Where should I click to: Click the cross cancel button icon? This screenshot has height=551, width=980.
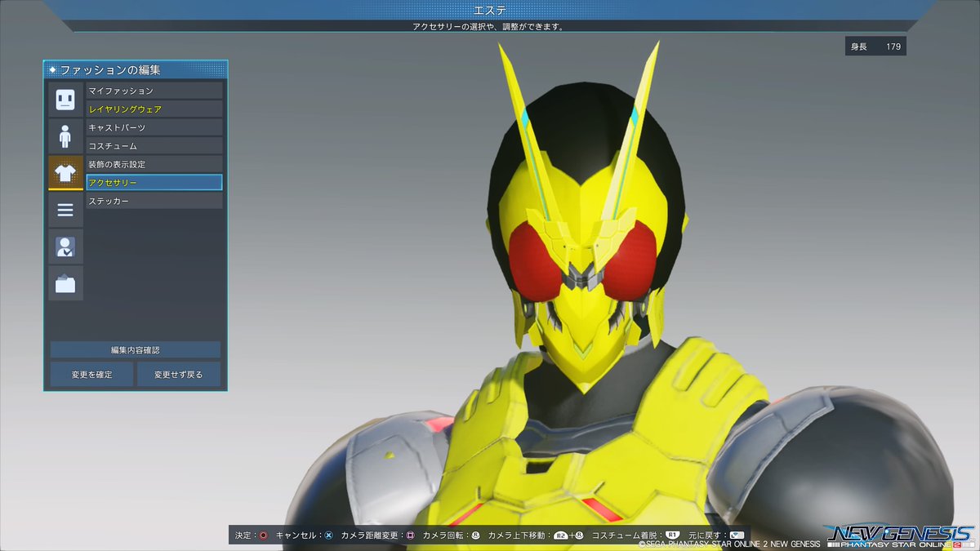(328, 535)
